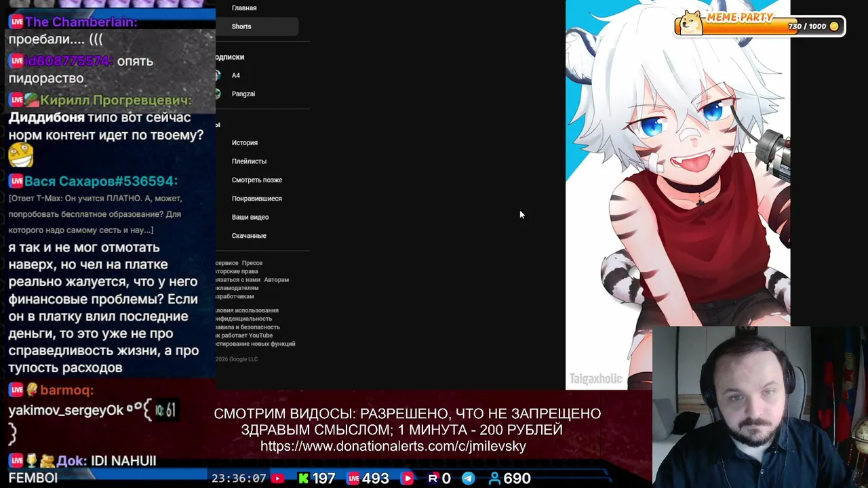Click username The Chamberlain in chat
This screenshot has width=868, height=488.
click(81, 22)
